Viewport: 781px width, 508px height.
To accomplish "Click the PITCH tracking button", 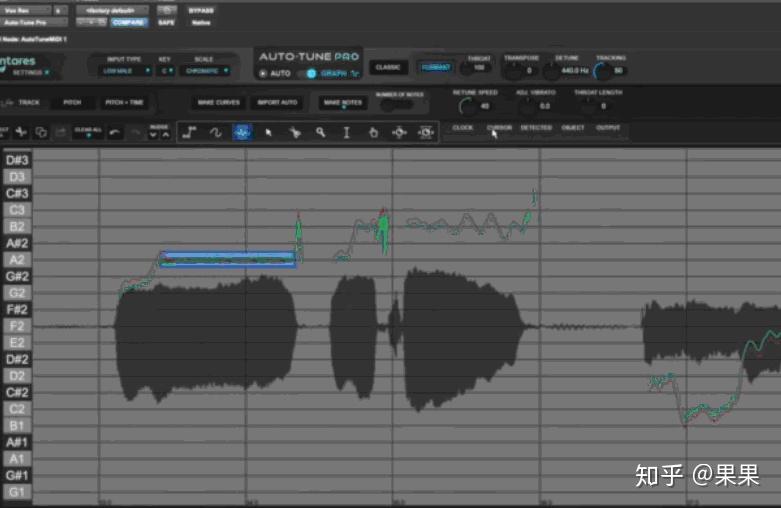I will (72, 103).
